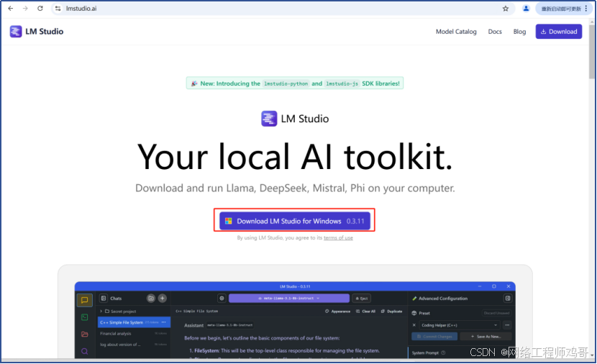This screenshot has width=597, height=364.
Task: Go back with the browser back arrow
Action: coord(11,9)
